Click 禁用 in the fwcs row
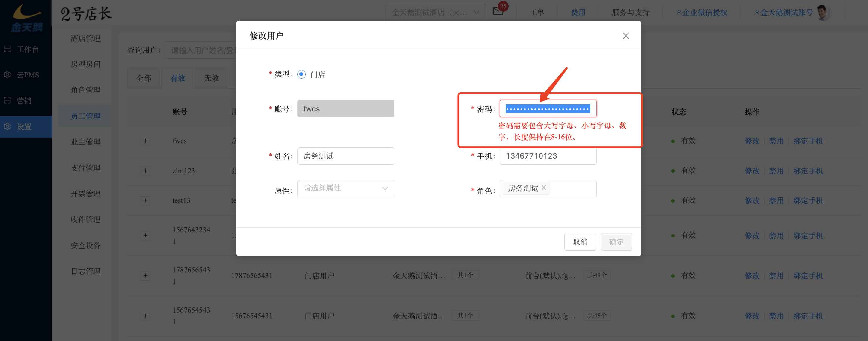Screen dimensions: 868x341 coord(776,141)
